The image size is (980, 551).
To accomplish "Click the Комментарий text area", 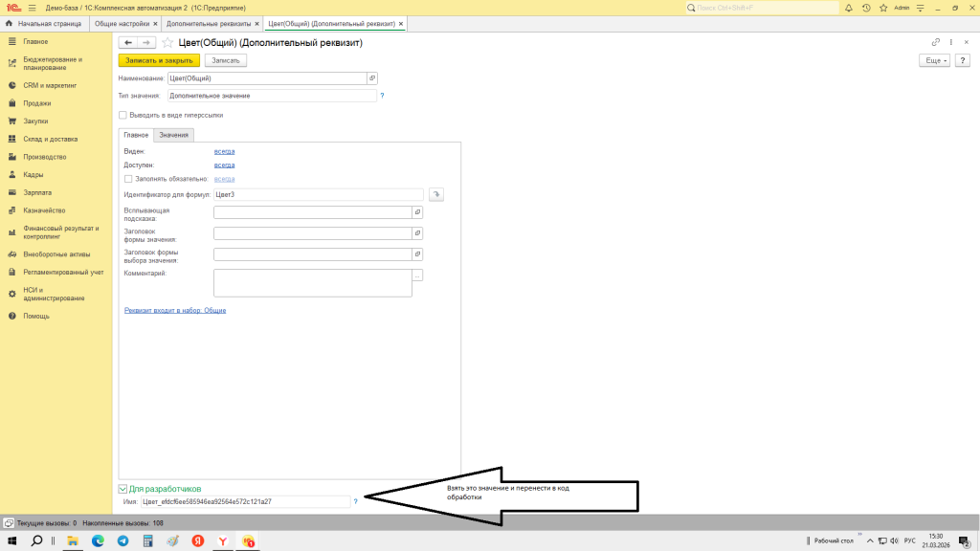I will (313, 283).
